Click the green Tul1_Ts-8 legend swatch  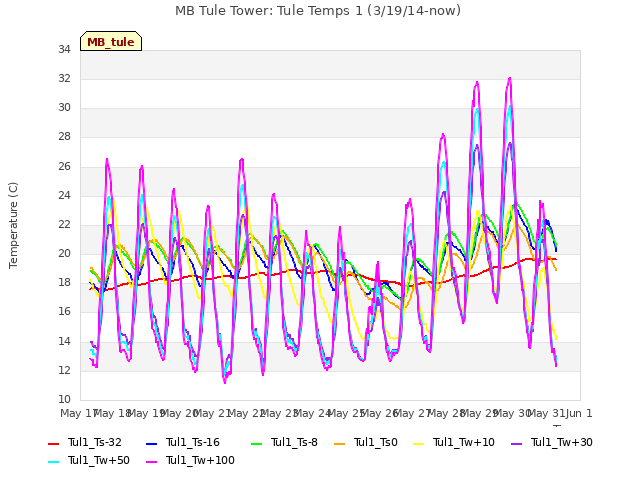[257, 444]
